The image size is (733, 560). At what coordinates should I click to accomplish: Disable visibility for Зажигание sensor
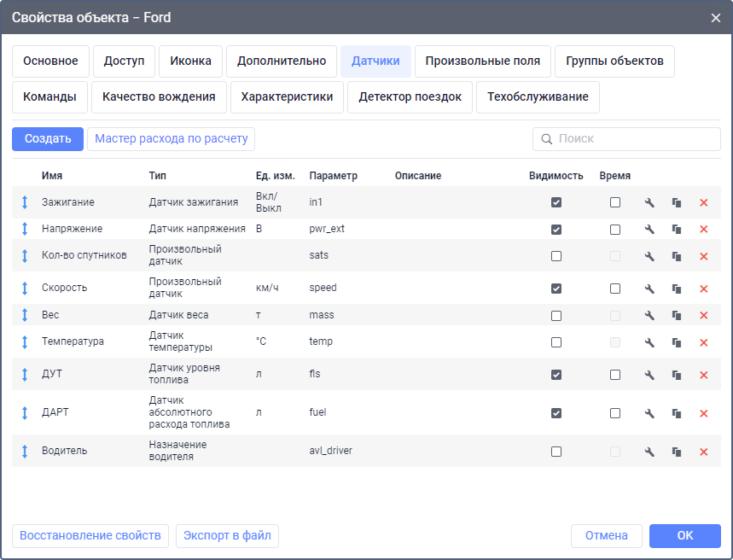click(556, 203)
